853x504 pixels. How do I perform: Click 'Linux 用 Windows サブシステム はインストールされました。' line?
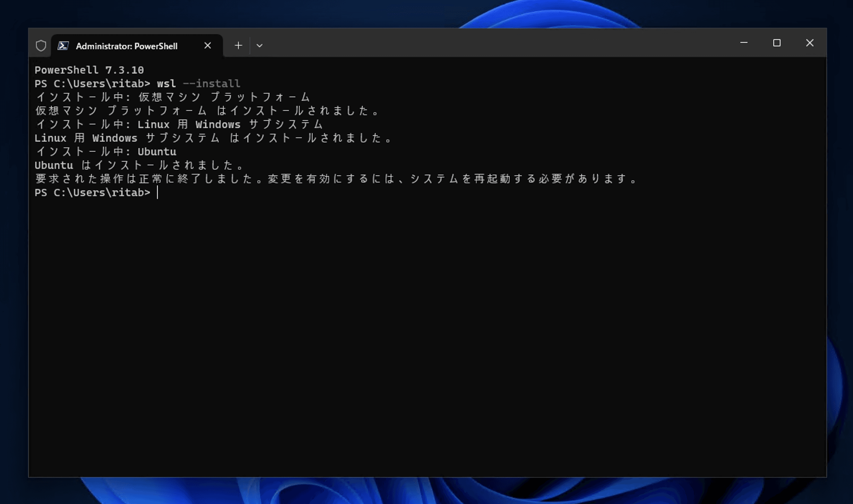214,138
